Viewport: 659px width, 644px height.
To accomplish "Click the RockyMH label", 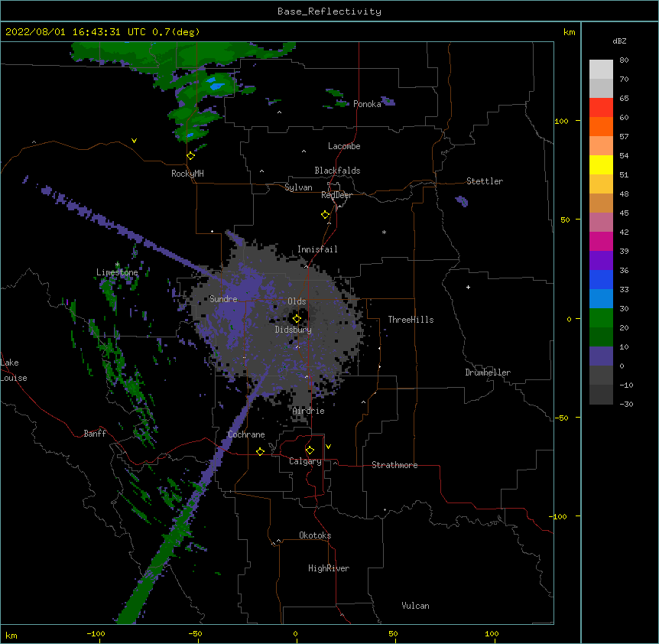I will 187,174.
